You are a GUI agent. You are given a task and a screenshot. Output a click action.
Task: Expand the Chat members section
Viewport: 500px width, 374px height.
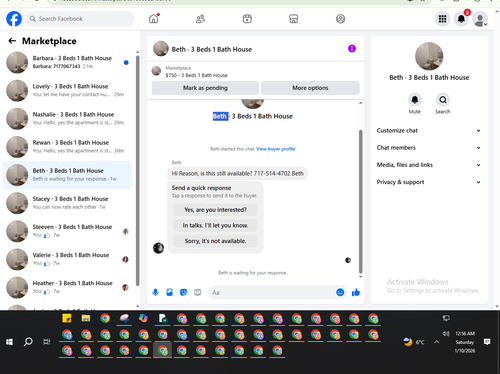click(429, 148)
